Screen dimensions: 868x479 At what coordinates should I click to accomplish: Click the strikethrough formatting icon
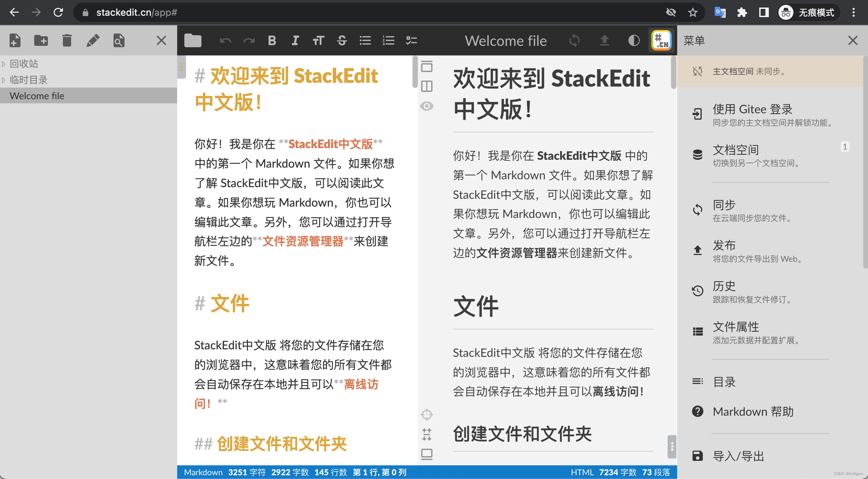click(342, 41)
